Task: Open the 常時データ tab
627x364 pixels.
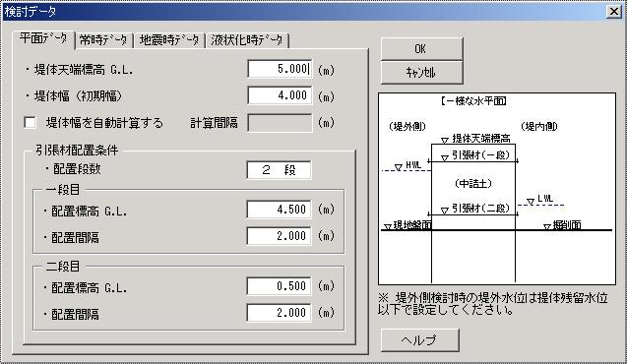Action: (103, 40)
